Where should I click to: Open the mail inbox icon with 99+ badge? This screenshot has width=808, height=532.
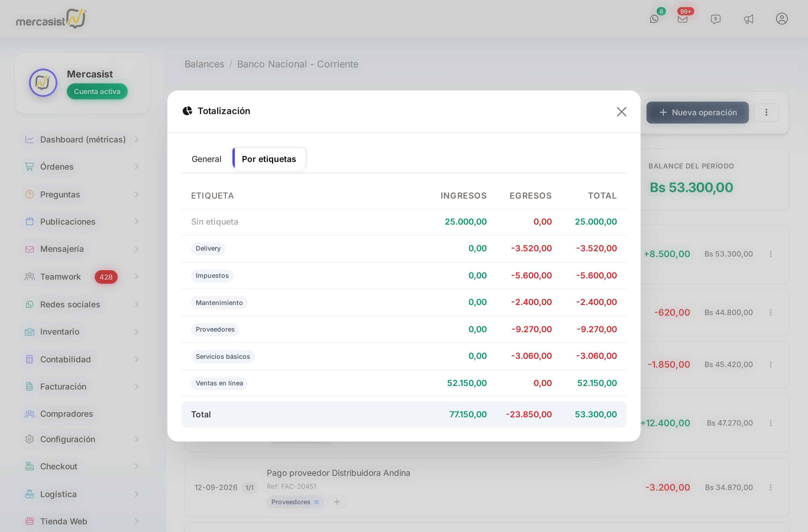pyautogui.click(x=682, y=19)
